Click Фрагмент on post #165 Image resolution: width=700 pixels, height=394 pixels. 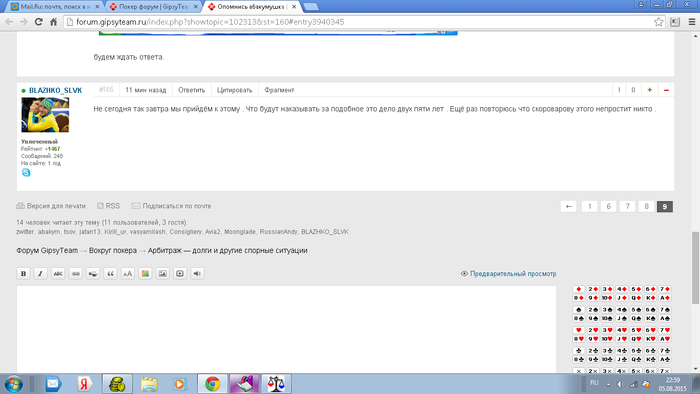coord(279,90)
